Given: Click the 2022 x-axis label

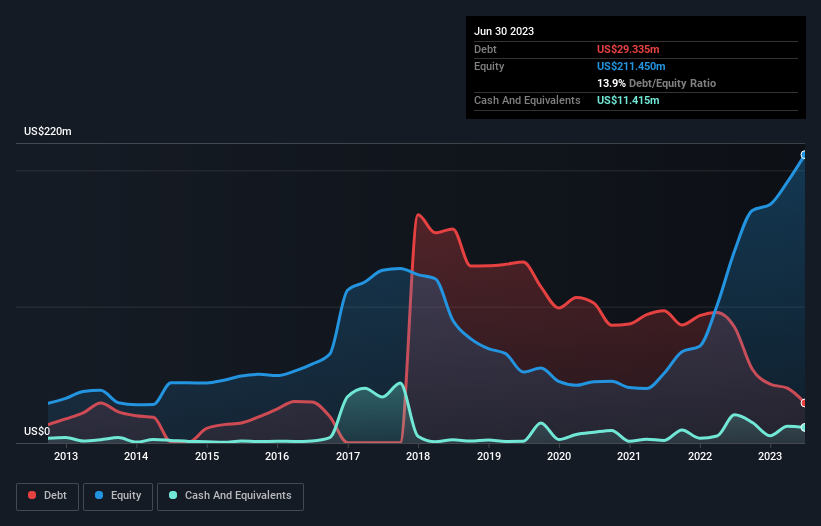Looking at the screenshot, I should (x=700, y=456).
